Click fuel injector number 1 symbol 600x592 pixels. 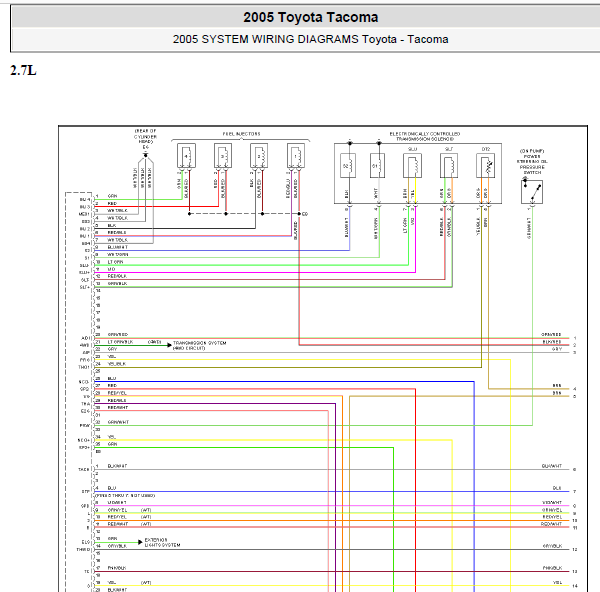tap(296, 156)
